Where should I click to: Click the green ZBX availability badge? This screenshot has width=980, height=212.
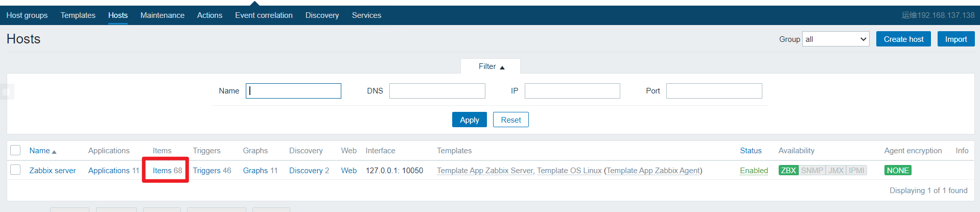[788, 171]
